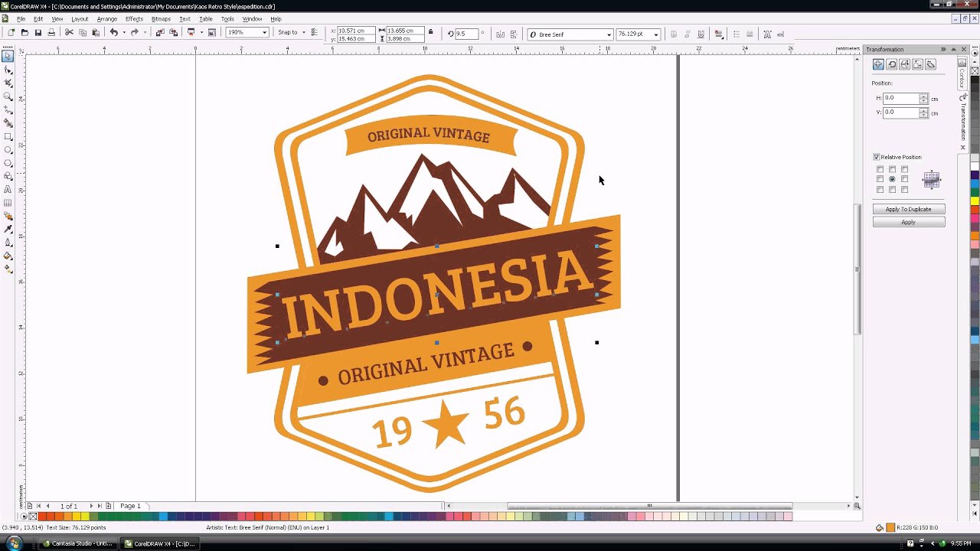Click the Open file icon

click(x=24, y=33)
